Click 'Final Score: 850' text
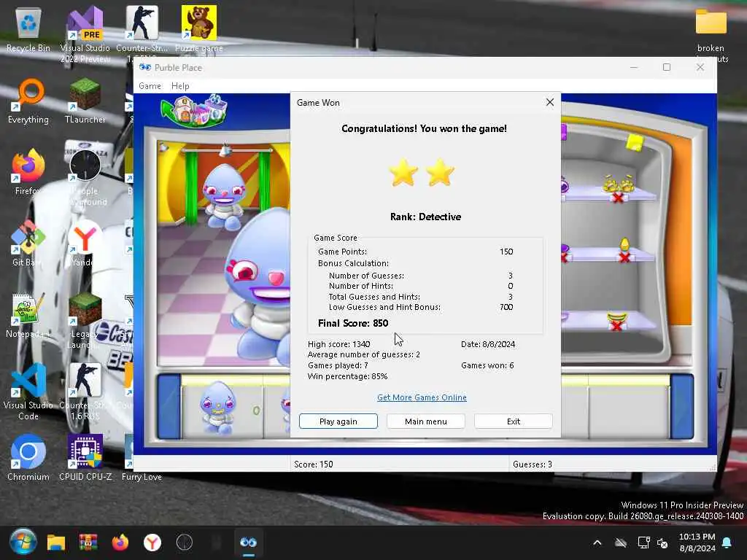This screenshot has height=560, width=747. tap(353, 323)
